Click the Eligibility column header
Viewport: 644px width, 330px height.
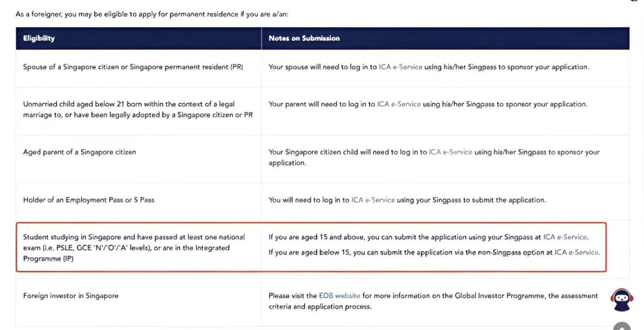[39, 38]
